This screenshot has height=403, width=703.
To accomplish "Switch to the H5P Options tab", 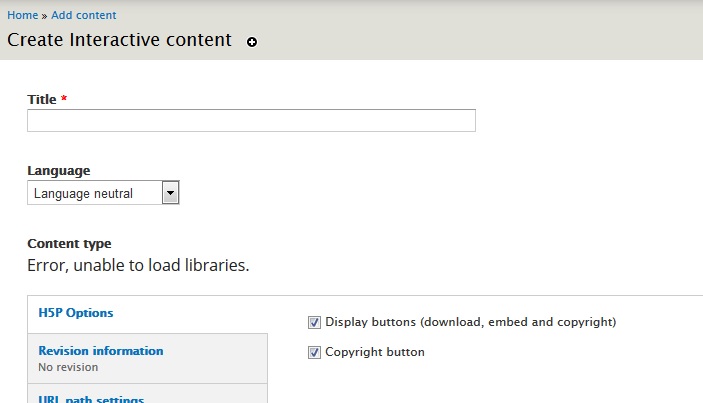I will 76,312.
